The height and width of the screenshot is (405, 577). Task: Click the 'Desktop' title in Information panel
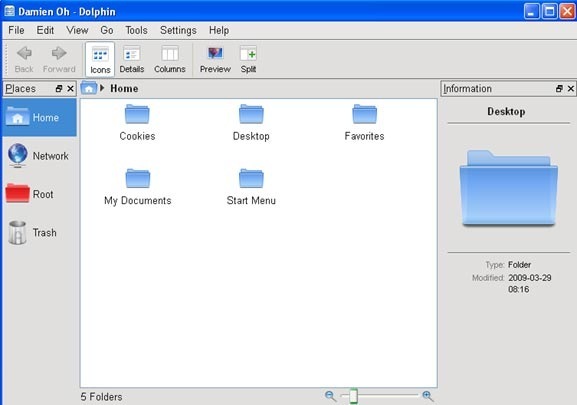pos(506,111)
